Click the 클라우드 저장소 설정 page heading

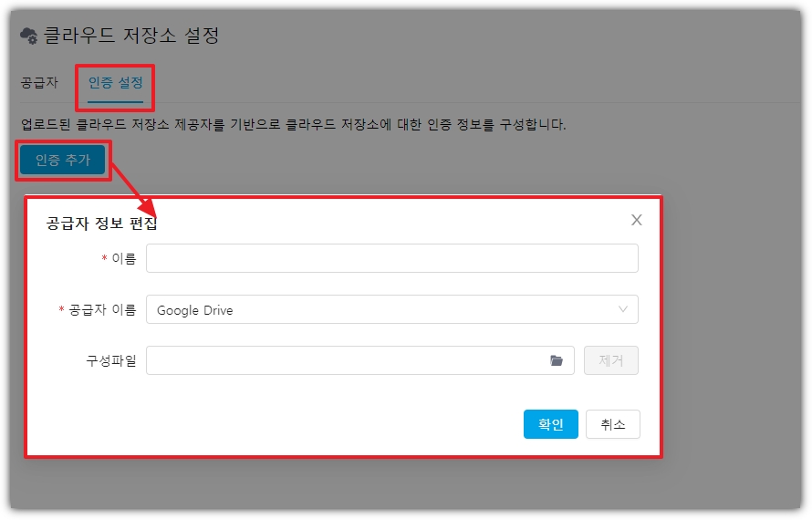pos(131,36)
